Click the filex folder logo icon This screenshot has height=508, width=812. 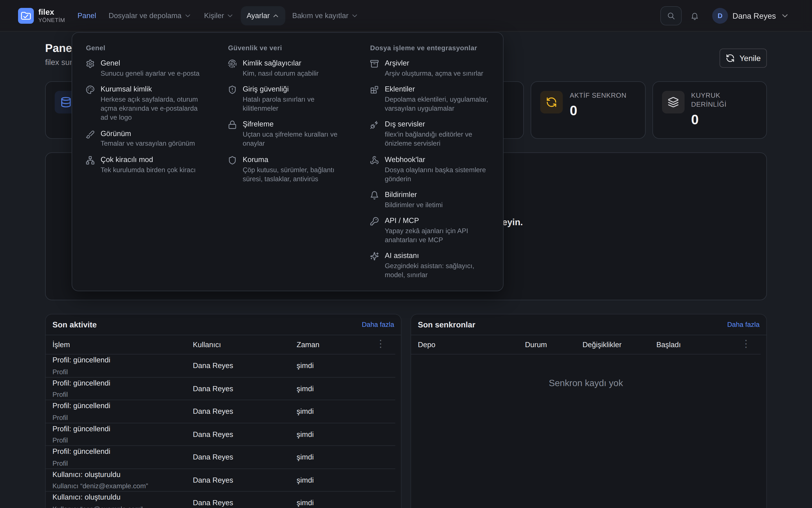(x=26, y=16)
